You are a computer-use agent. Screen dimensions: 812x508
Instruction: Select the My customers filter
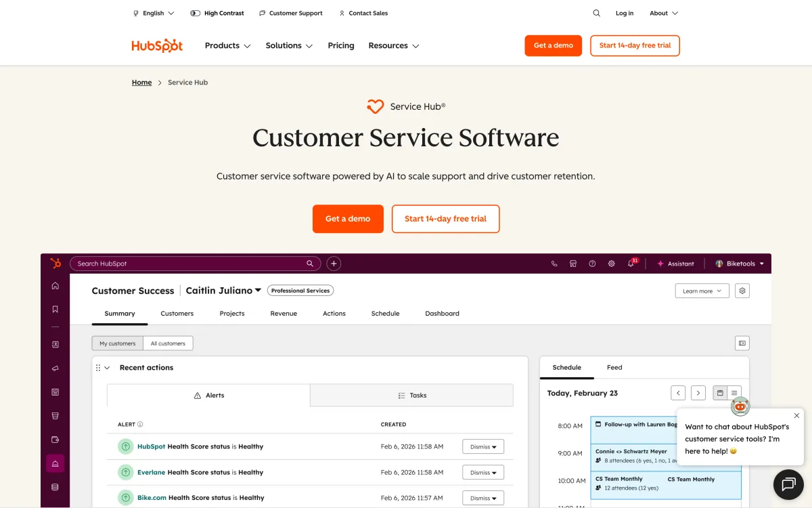click(x=118, y=343)
